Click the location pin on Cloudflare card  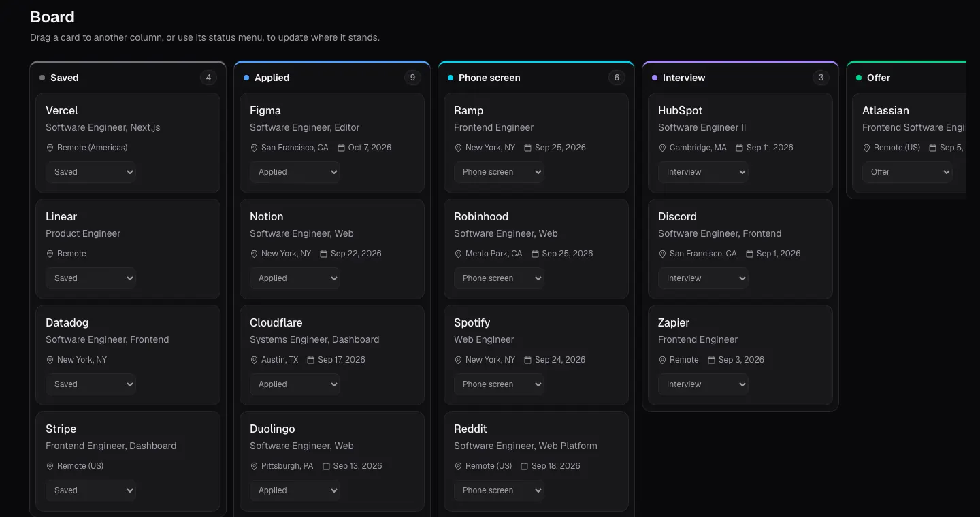pos(254,360)
